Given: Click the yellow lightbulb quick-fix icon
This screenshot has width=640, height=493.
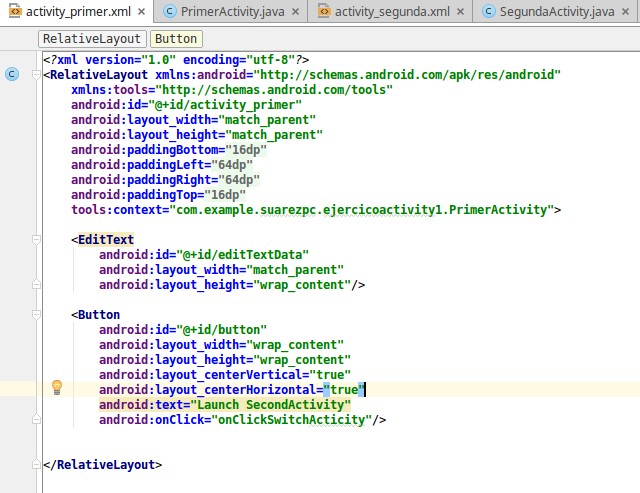Looking at the screenshot, I should pos(57,387).
